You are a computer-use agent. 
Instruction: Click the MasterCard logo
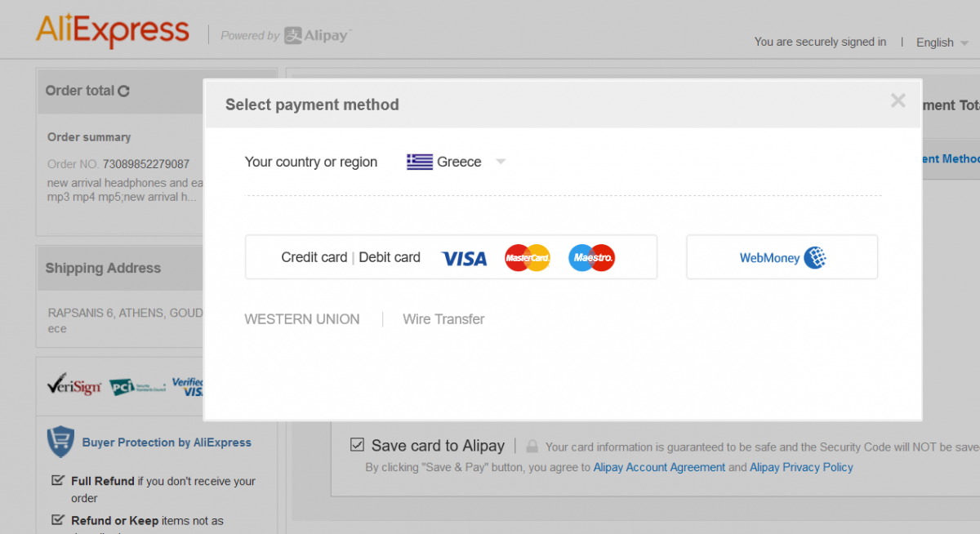tap(528, 258)
